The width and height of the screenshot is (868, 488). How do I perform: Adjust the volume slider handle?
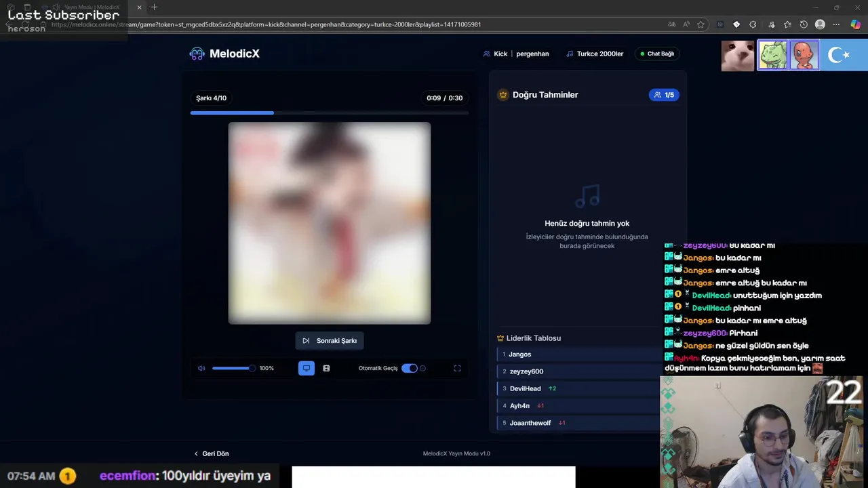tap(252, 368)
